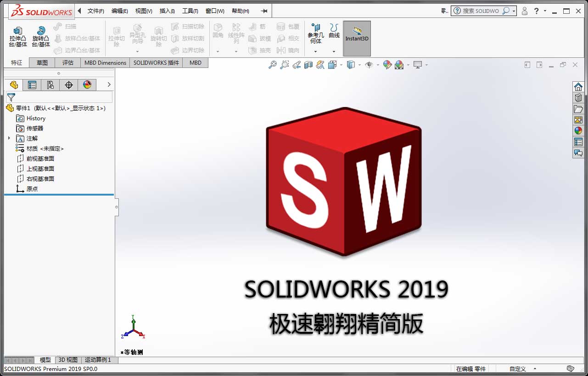588x376 pixels.
Task: Switch to the 运动算例 1 tab
Action: 98,360
